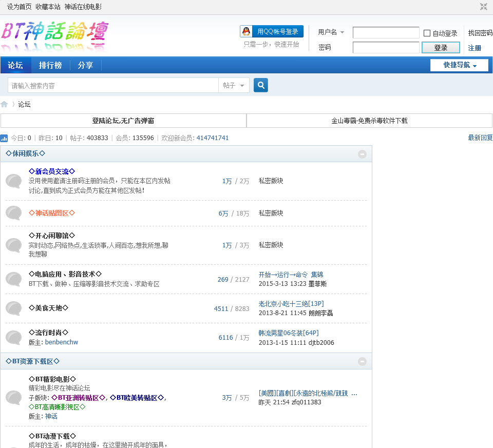Open the 用户名 login type dropdown
The image size is (493, 448).
pyautogui.click(x=331, y=32)
